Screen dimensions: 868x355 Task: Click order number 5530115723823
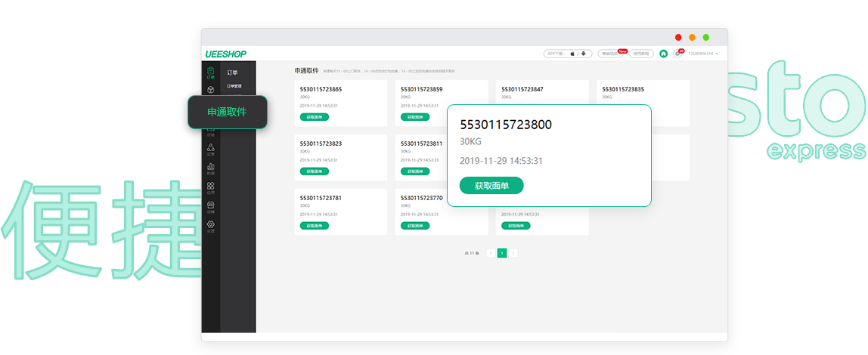[321, 144]
